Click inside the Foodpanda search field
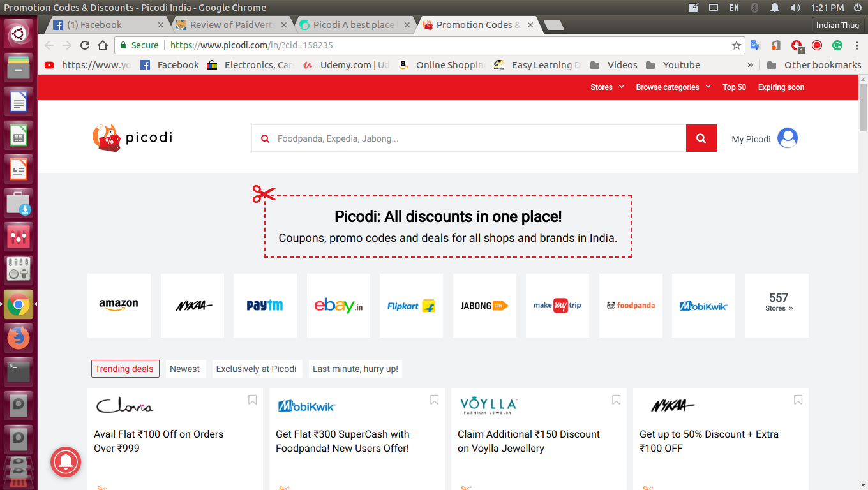Image resolution: width=868 pixels, height=490 pixels. coord(447,138)
